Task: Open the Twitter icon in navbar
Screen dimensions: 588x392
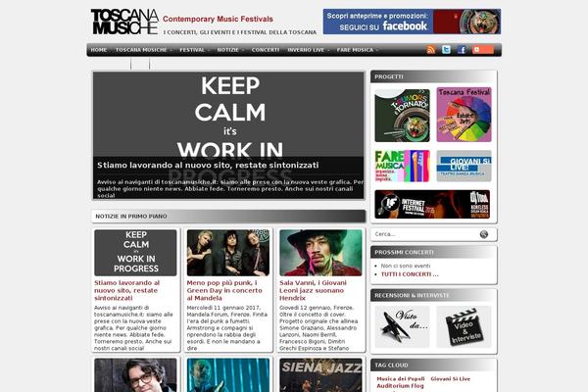Action: click(446, 50)
